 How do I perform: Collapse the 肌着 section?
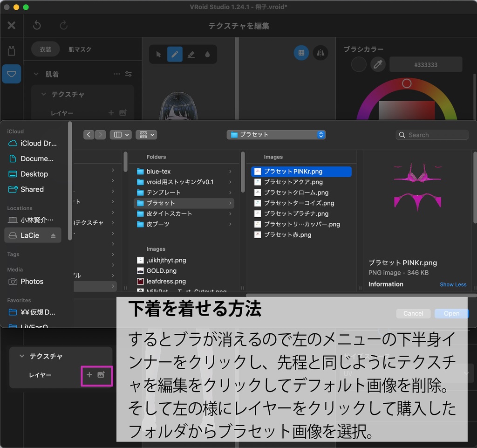36,74
